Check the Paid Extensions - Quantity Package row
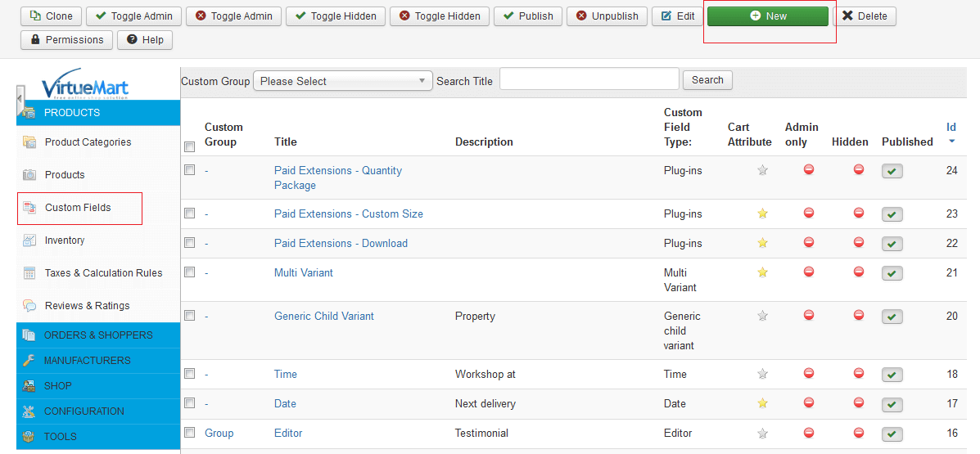Viewport: 980px width, 454px height. 189,170
